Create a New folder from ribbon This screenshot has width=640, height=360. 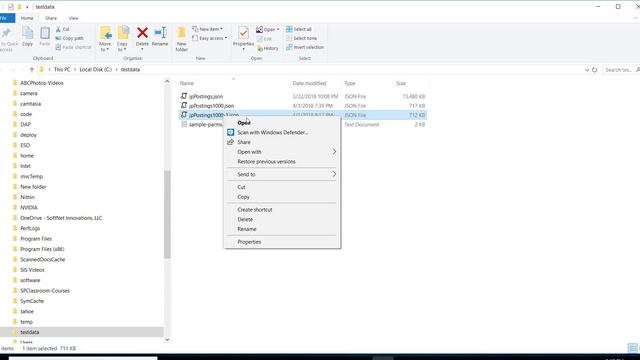(x=182, y=39)
